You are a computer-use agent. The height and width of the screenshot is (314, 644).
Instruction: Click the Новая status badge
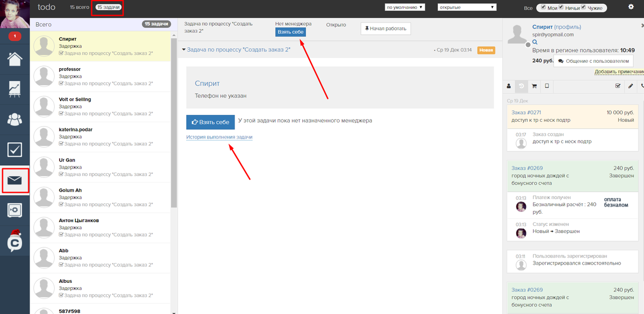(486, 50)
